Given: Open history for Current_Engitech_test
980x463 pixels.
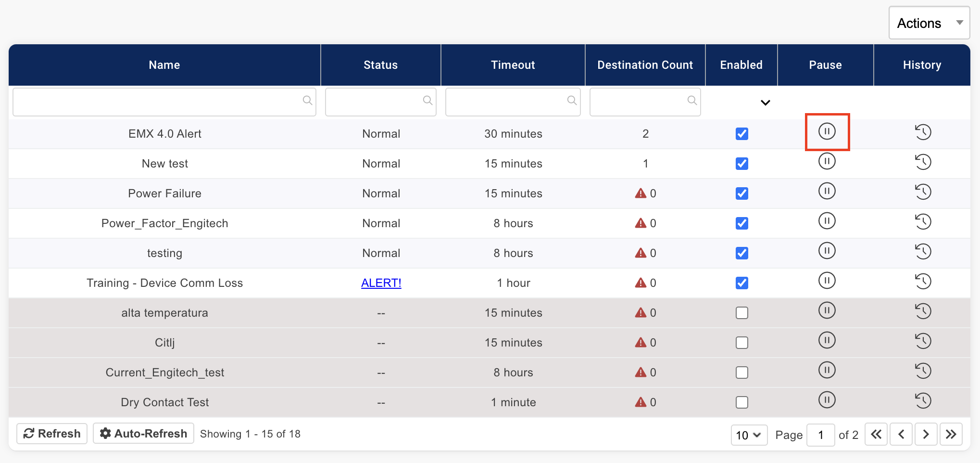Looking at the screenshot, I should coord(922,371).
